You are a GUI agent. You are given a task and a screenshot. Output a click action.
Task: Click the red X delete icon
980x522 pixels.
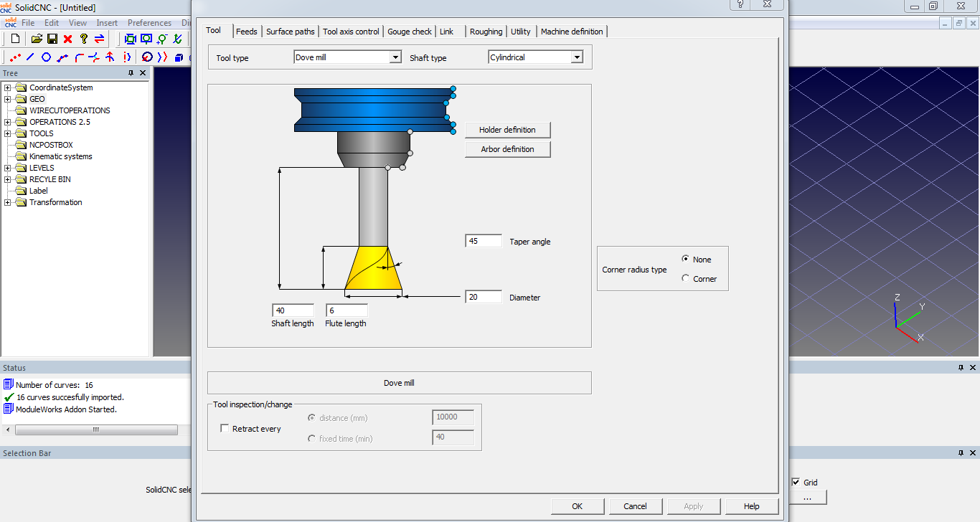[68, 39]
